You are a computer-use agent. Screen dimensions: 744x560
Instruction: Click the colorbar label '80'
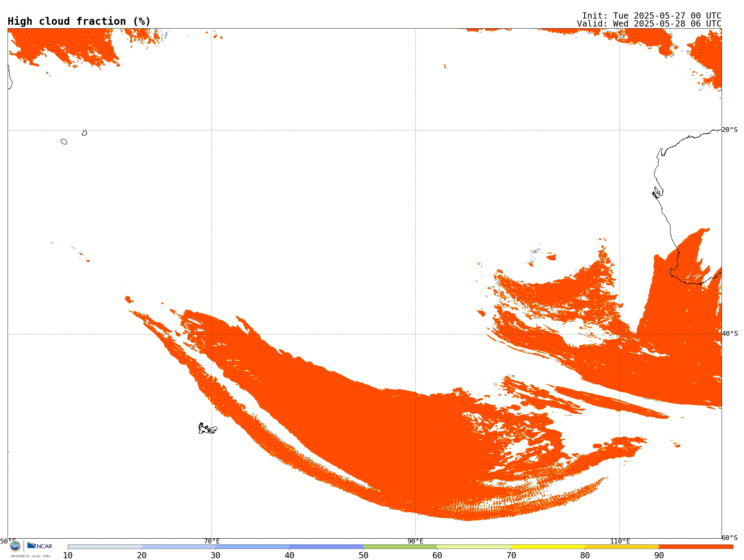pos(585,556)
